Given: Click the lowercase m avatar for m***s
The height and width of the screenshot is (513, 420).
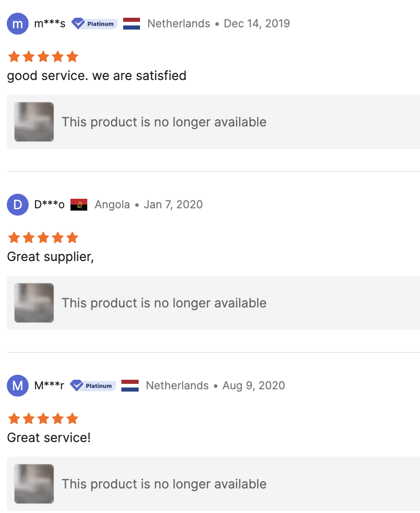Looking at the screenshot, I should [18, 24].
